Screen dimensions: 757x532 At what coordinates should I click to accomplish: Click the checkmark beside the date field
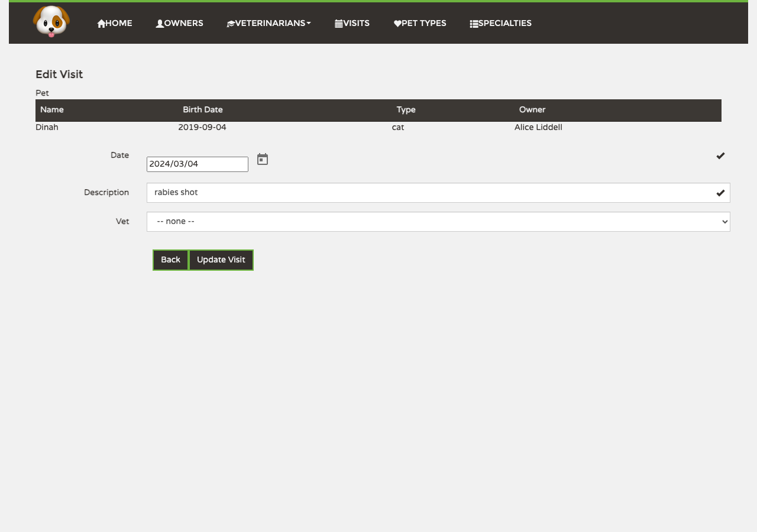click(x=720, y=155)
